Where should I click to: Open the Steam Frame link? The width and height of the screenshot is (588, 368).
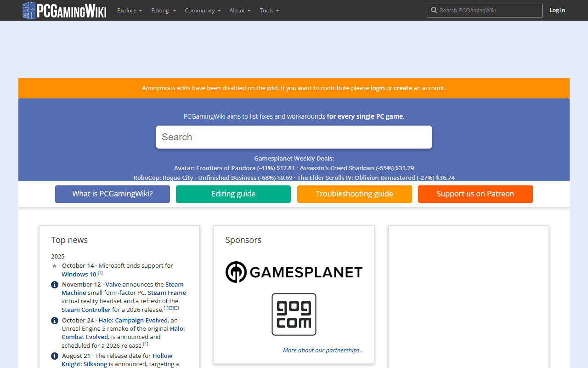167,293
